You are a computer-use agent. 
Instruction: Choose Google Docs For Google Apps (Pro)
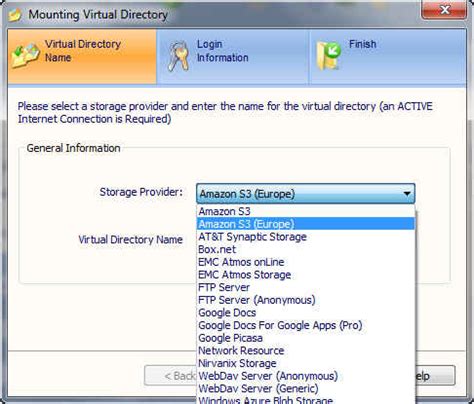305,325
